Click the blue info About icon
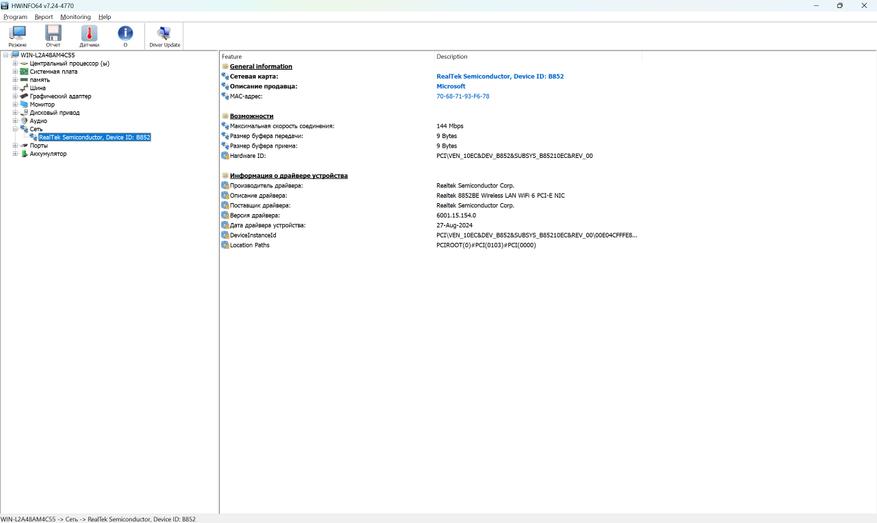Image resolution: width=877 pixels, height=523 pixels. pyautogui.click(x=125, y=36)
